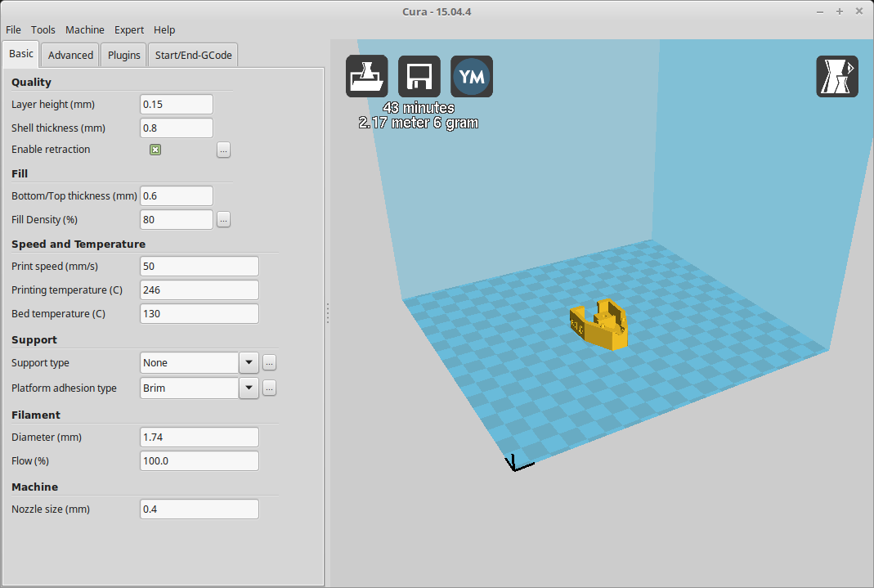Click the YouMagine YM share icon
The width and height of the screenshot is (874, 588).
coord(472,76)
